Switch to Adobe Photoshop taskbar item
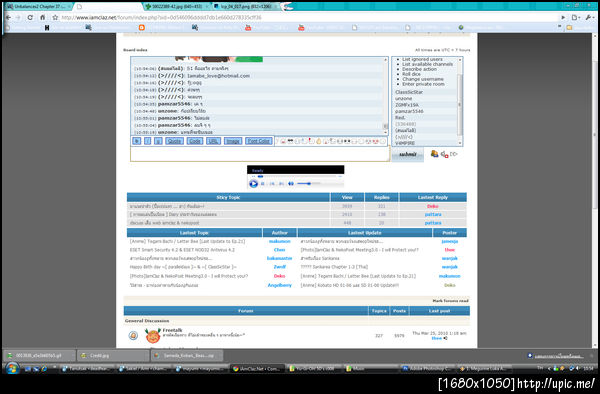 click(x=427, y=369)
